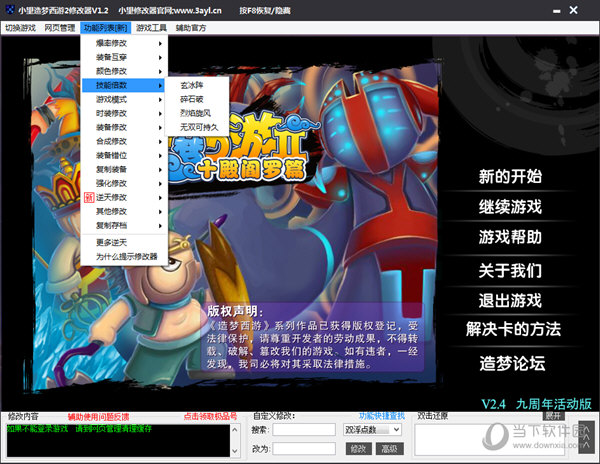Screen dimensions: 600x464
Task: Click the 功能列表[新] menu
Action: pos(106,28)
